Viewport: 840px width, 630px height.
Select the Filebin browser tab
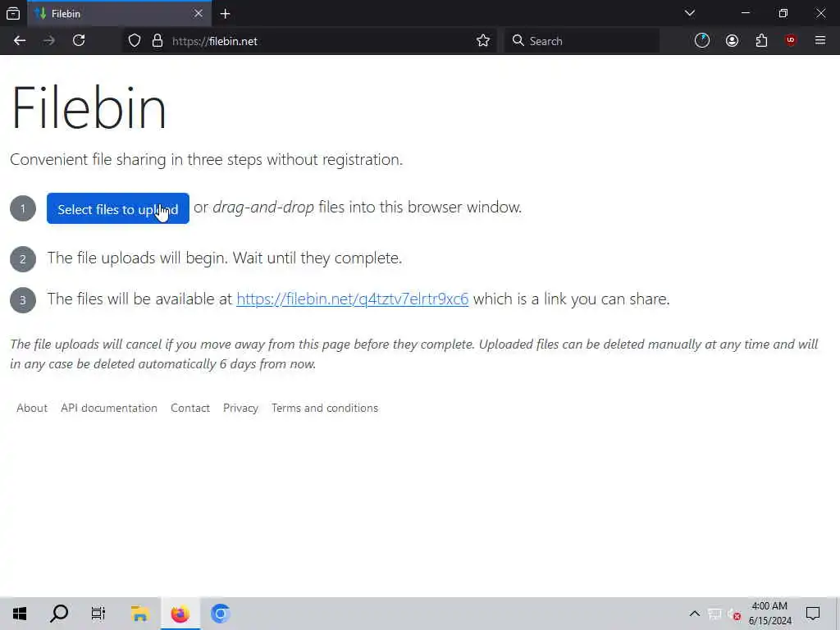tap(119, 13)
